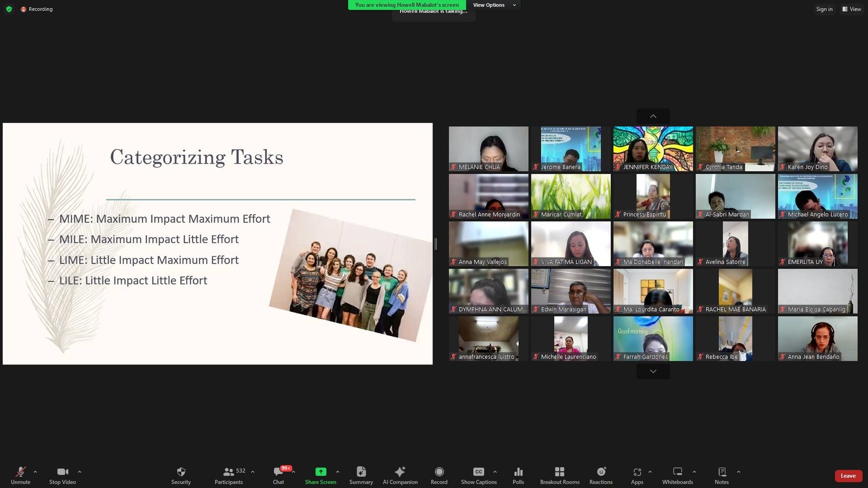Image resolution: width=868 pixels, height=488 pixels.
Task: Click the Sign in link
Action: (824, 9)
